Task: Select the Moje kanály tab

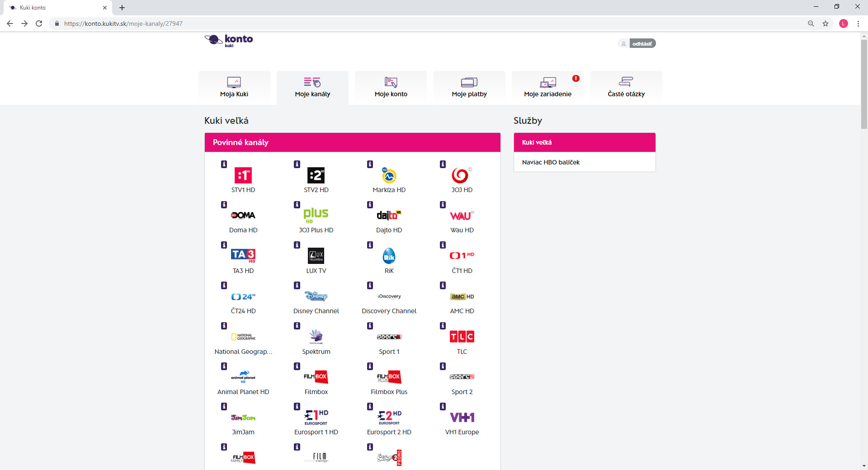Action: click(312, 87)
